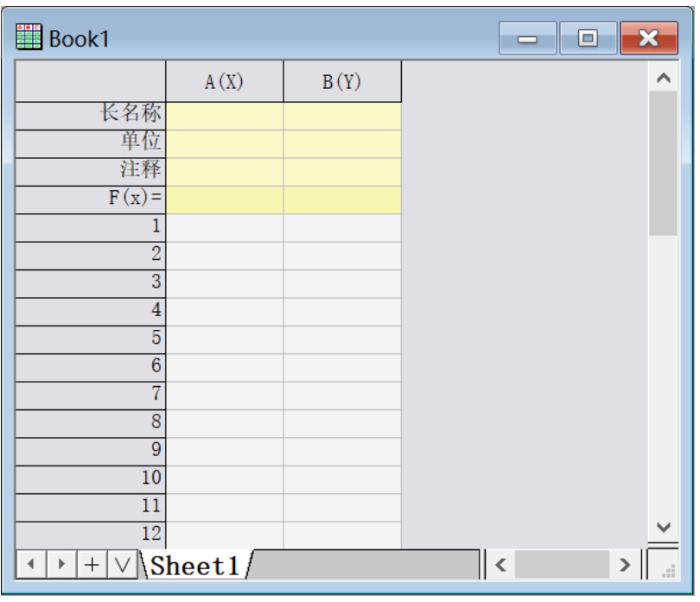Click the window resize grip corner

click(x=667, y=570)
